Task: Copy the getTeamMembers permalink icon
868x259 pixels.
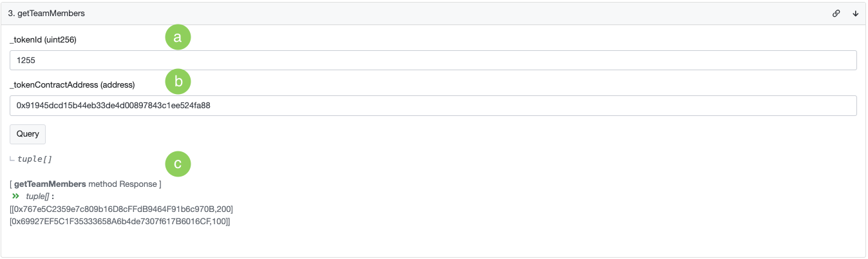Action: tap(836, 13)
